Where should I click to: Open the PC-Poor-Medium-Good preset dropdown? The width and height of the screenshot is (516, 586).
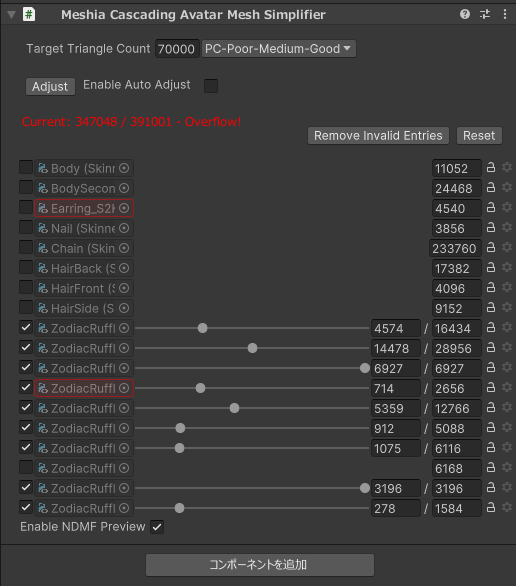279,49
